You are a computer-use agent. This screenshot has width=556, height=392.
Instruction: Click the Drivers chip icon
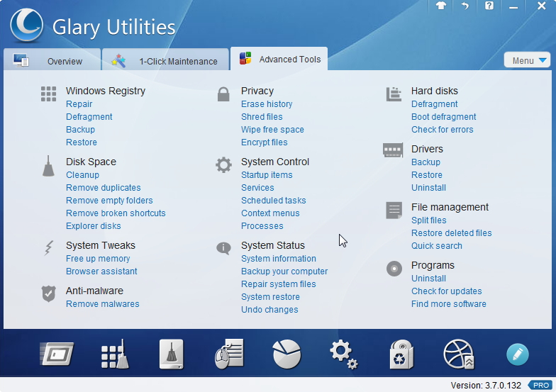[x=393, y=150]
